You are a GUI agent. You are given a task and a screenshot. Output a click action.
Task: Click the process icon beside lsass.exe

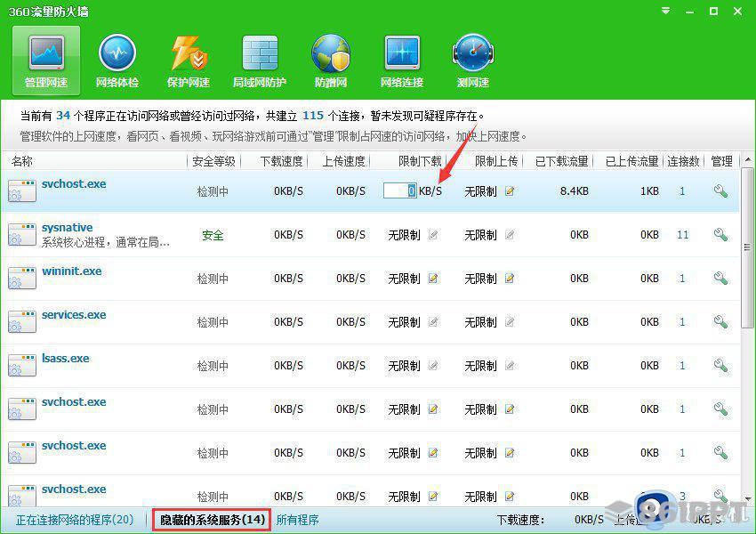(22, 366)
